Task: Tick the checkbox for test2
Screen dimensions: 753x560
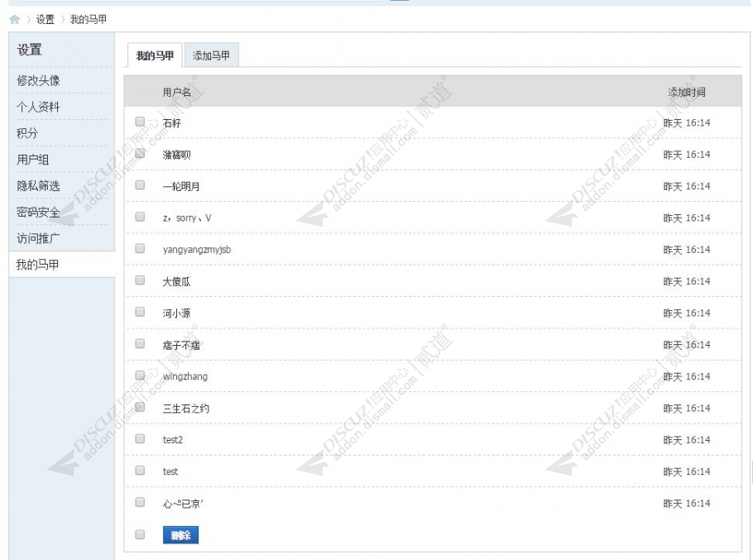Action: coord(140,438)
